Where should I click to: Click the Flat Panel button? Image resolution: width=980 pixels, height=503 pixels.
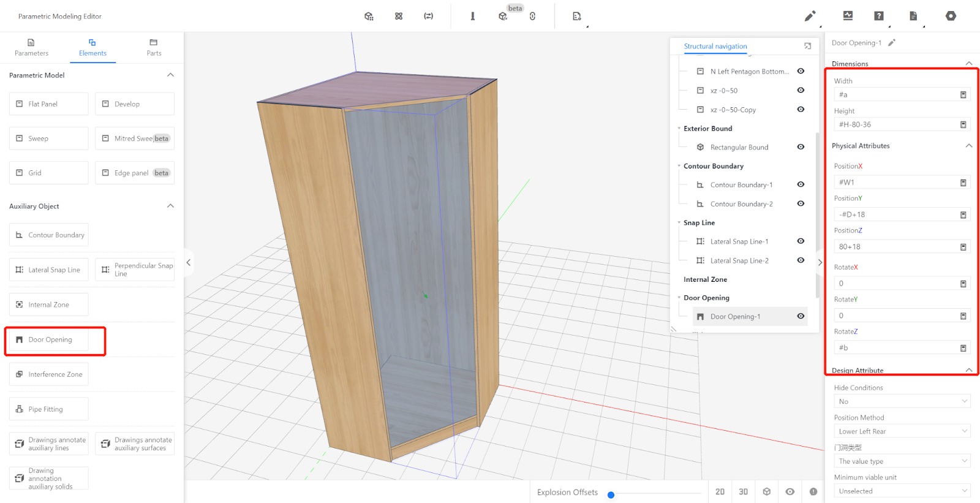pos(49,104)
